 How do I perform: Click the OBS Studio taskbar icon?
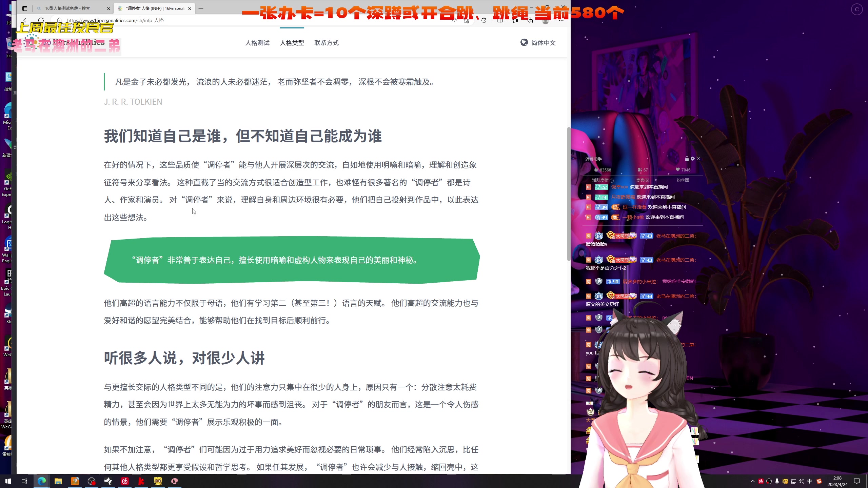(92, 481)
